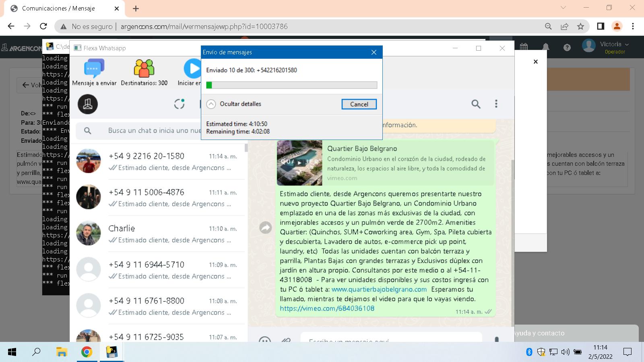
Task: Close the Envío de mensajes dialog
Action: [x=374, y=52]
